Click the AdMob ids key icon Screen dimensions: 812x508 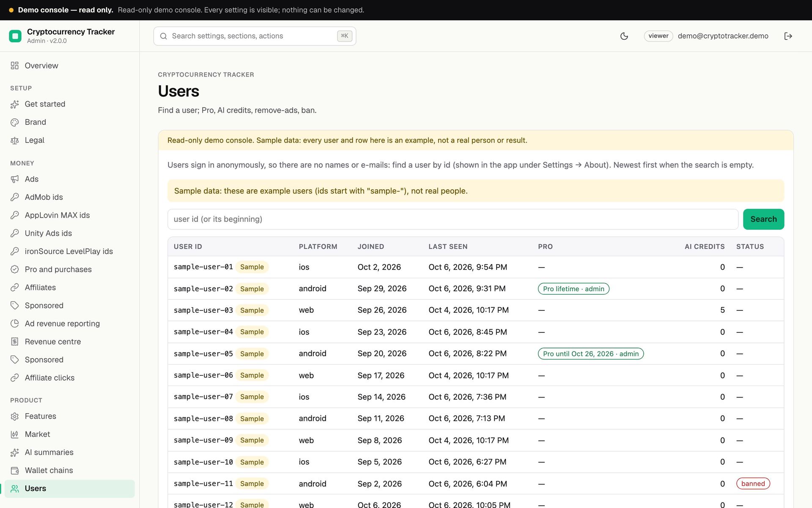[15, 197]
